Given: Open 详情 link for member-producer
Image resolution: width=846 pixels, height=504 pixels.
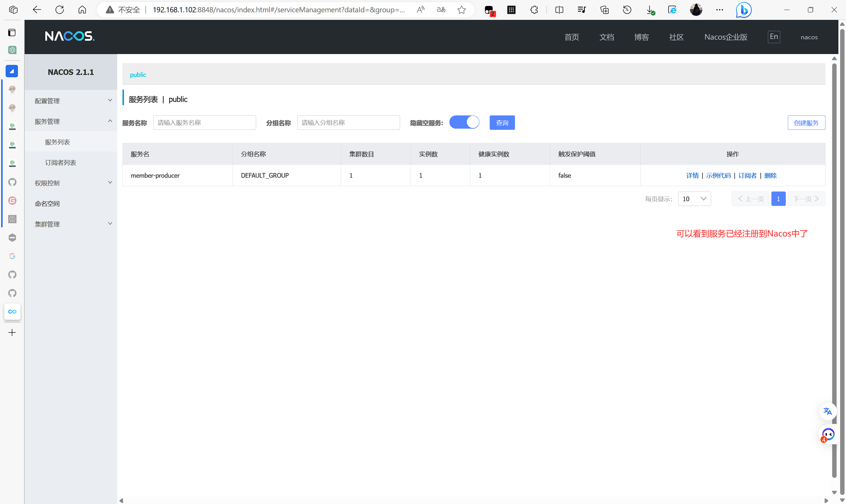Looking at the screenshot, I should (x=692, y=175).
